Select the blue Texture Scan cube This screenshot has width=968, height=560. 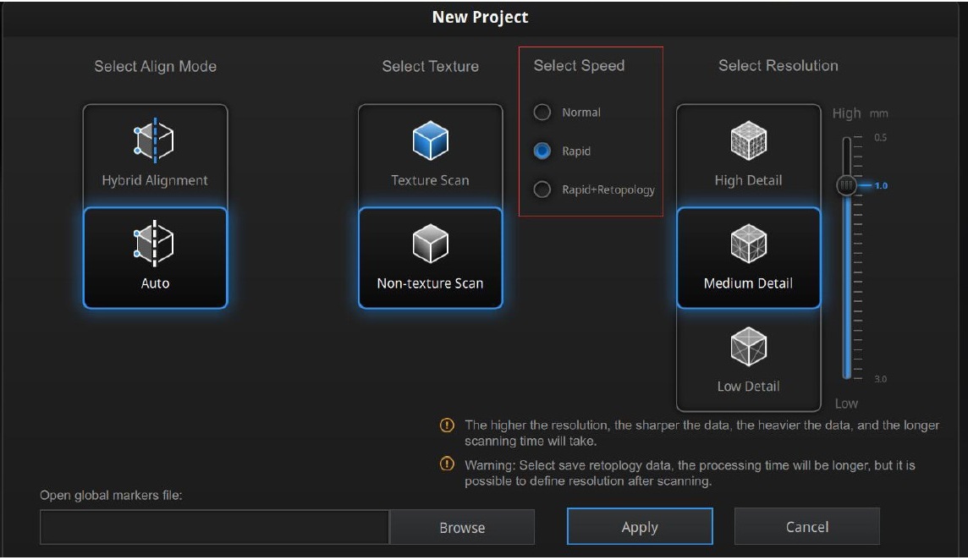click(430, 141)
